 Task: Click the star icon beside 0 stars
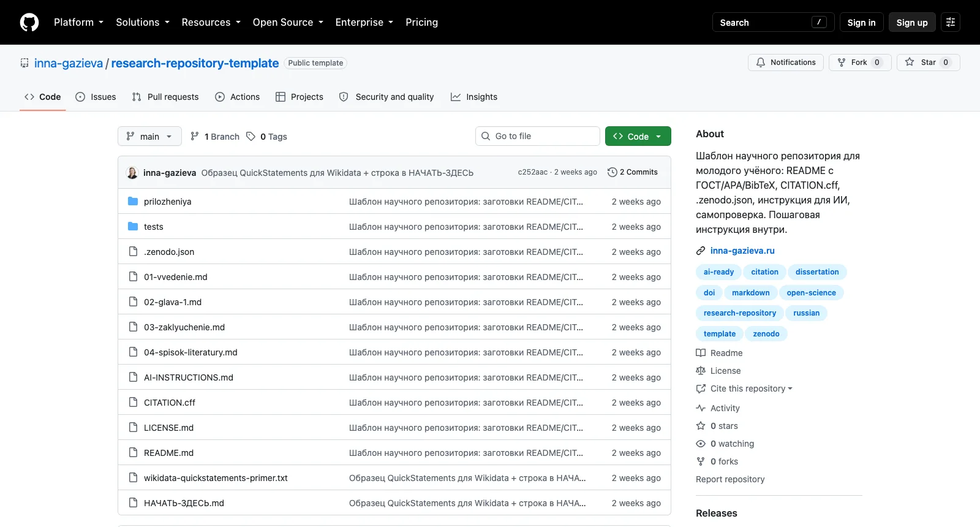click(x=701, y=426)
